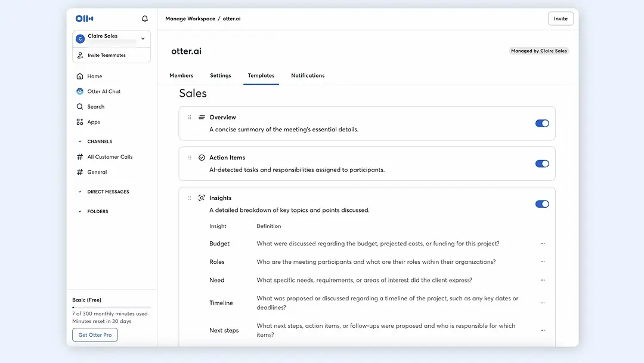Collapse the Channels section chevron
Image resolution: width=644 pixels, height=363 pixels.
click(x=80, y=141)
